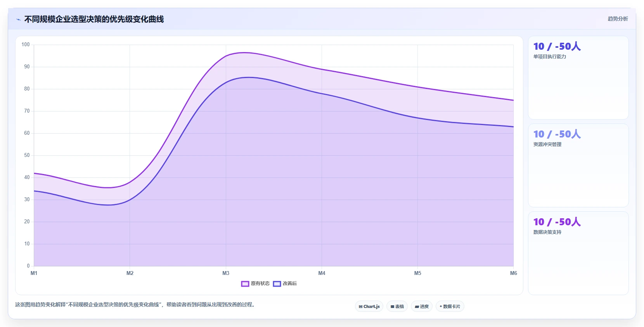The image size is (644, 327).
Task: Toggle the 原有状态 legend series
Action: [x=255, y=284]
